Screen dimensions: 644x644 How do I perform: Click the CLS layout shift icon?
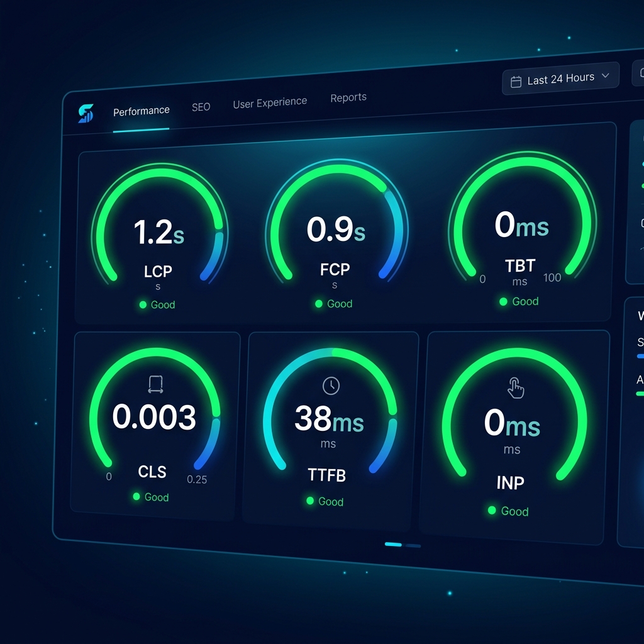point(156,384)
